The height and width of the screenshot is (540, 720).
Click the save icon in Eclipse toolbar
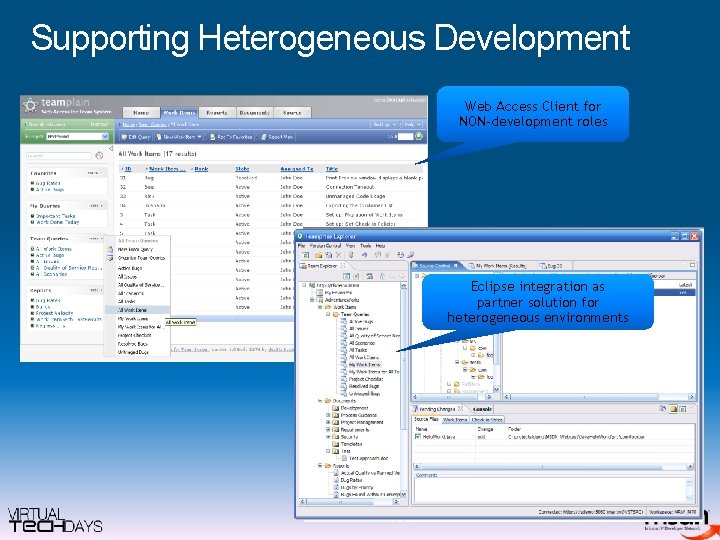click(x=328, y=255)
